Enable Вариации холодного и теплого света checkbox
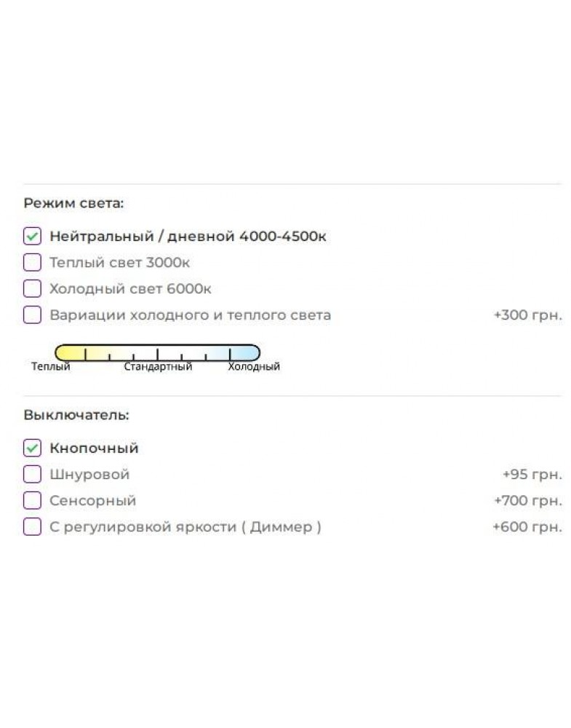This screenshot has width=571, height=728. pos(32,314)
